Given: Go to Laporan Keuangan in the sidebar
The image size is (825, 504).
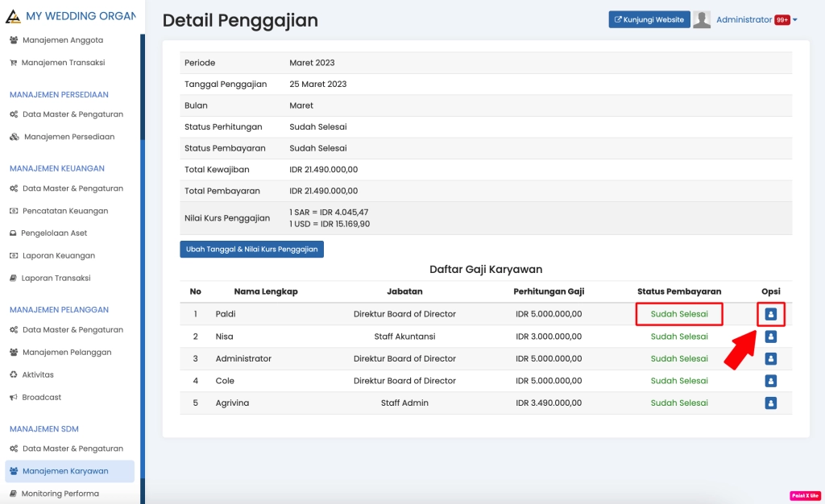Looking at the screenshot, I should point(58,255).
